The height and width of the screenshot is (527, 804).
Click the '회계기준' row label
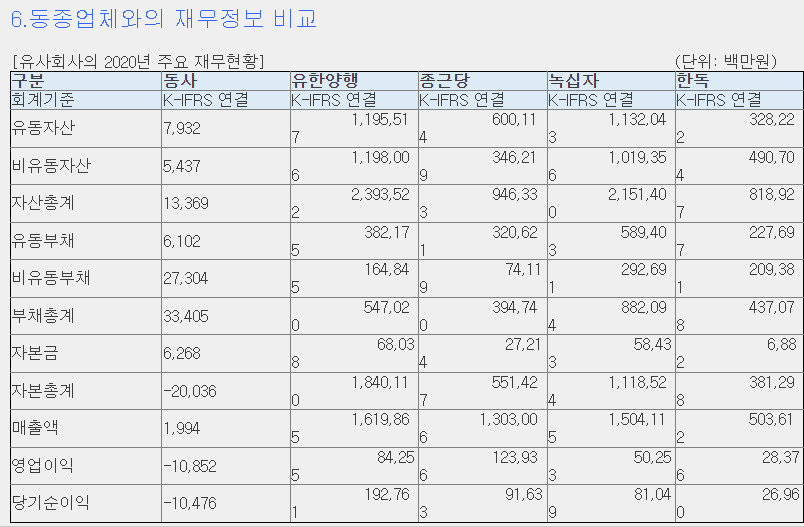pos(43,99)
